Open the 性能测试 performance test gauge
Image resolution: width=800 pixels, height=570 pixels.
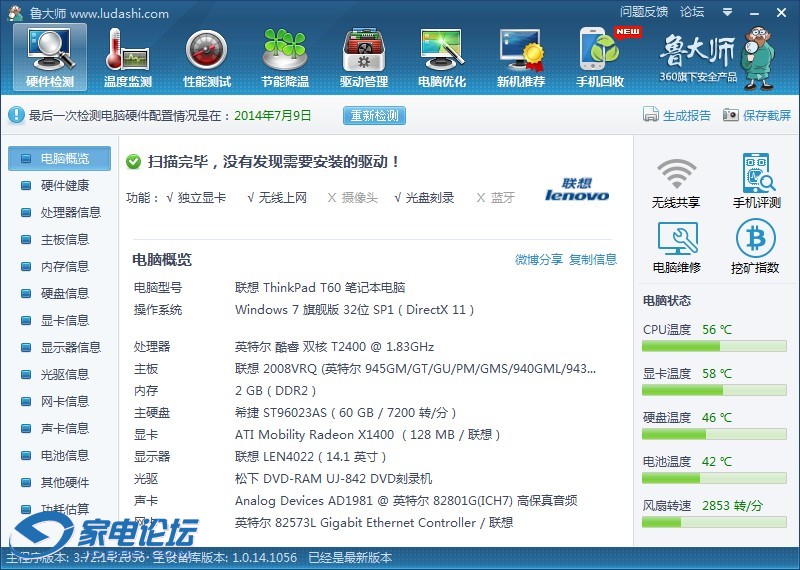[x=207, y=56]
